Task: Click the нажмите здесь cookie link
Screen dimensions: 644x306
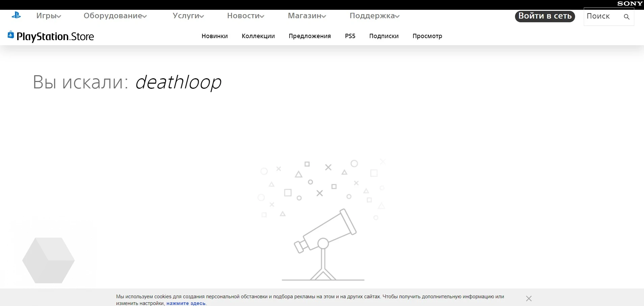Action: coord(186,303)
